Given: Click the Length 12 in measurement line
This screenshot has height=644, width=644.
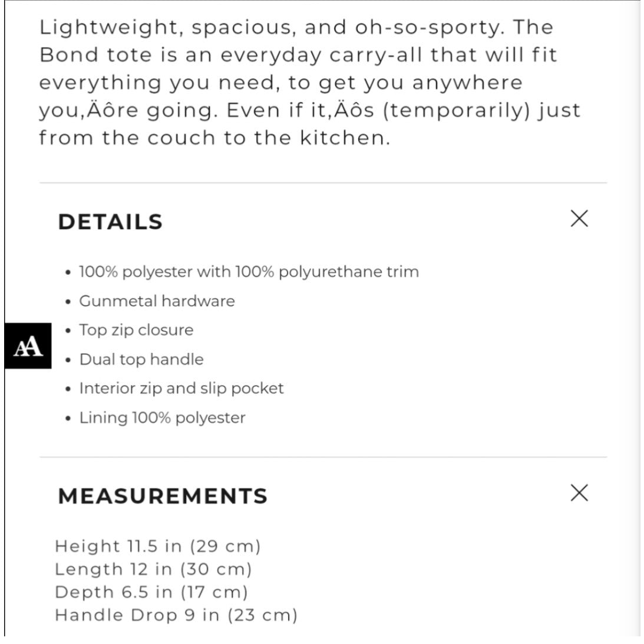Looking at the screenshot, I should [153, 569].
